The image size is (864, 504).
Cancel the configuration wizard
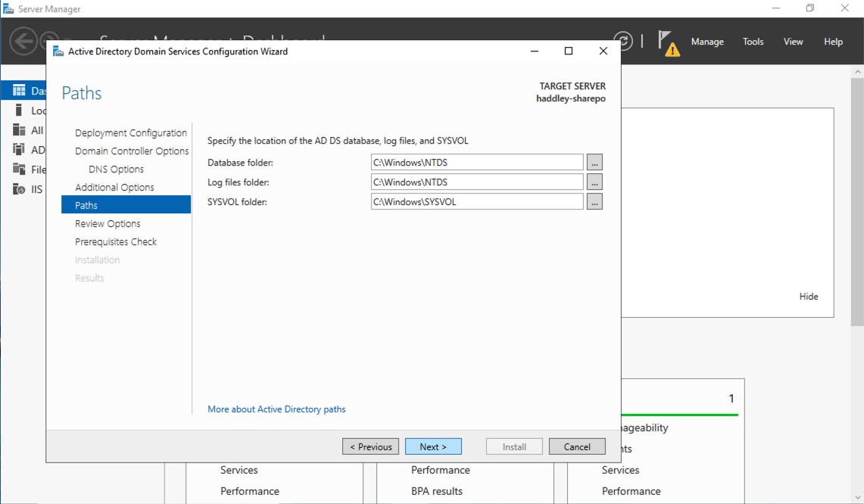(577, 446)
